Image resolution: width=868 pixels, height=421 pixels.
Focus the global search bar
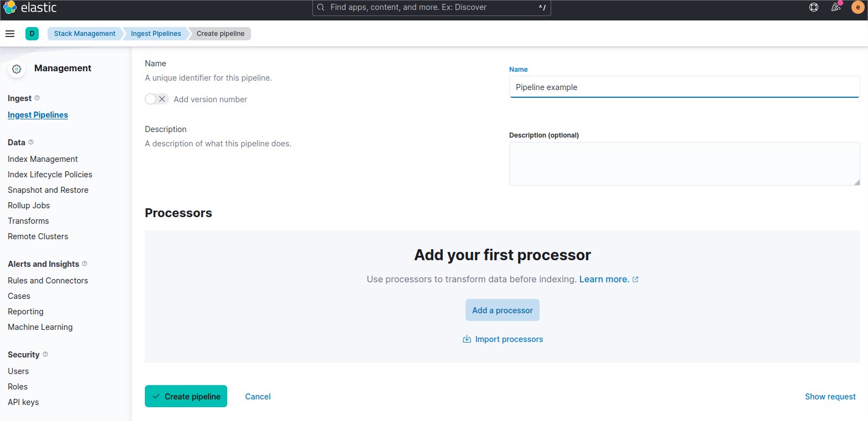431,8
